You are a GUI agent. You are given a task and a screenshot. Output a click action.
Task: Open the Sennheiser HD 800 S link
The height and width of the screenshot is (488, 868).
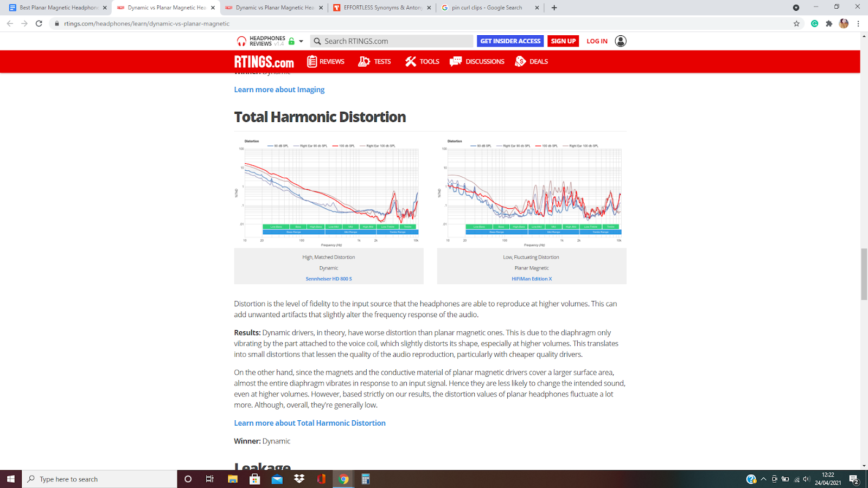point(329,279)
